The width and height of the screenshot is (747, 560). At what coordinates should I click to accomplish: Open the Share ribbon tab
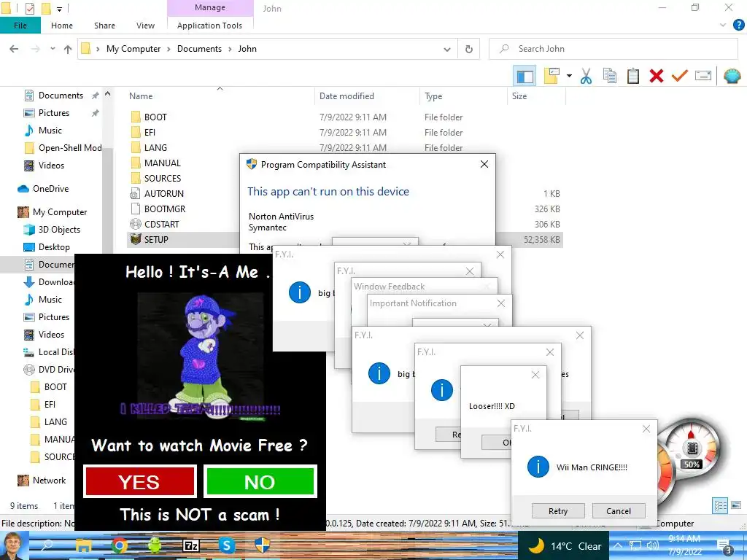point(104,26)
